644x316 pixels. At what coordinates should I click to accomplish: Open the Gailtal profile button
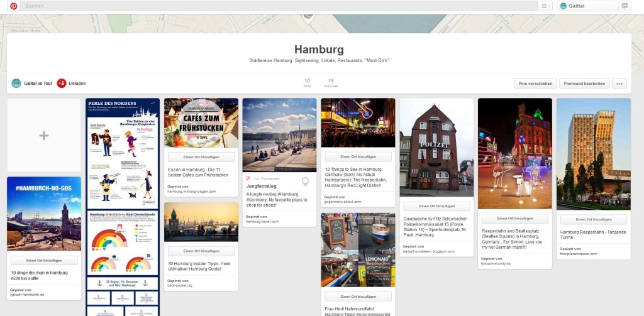pyautogui.click(x=588, y=6)
